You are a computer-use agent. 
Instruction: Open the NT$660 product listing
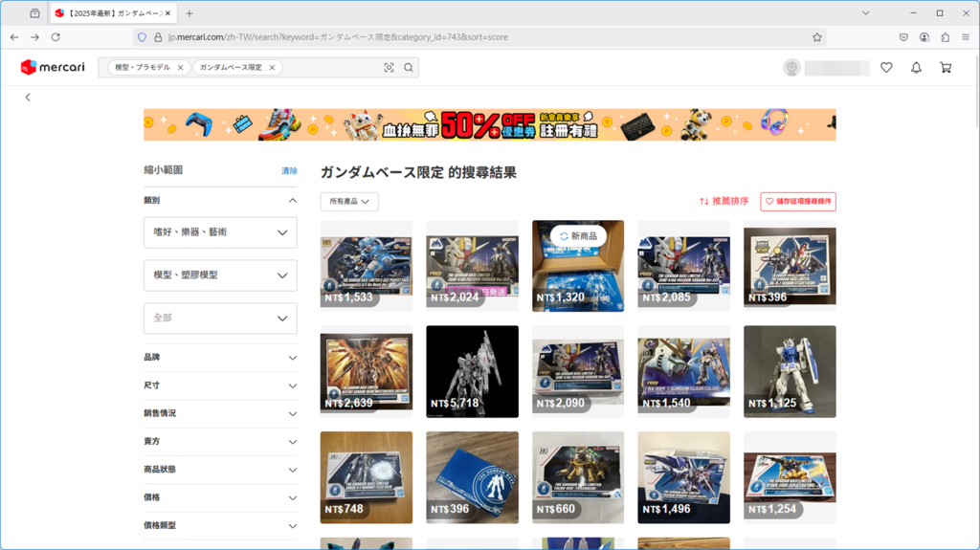578,477
